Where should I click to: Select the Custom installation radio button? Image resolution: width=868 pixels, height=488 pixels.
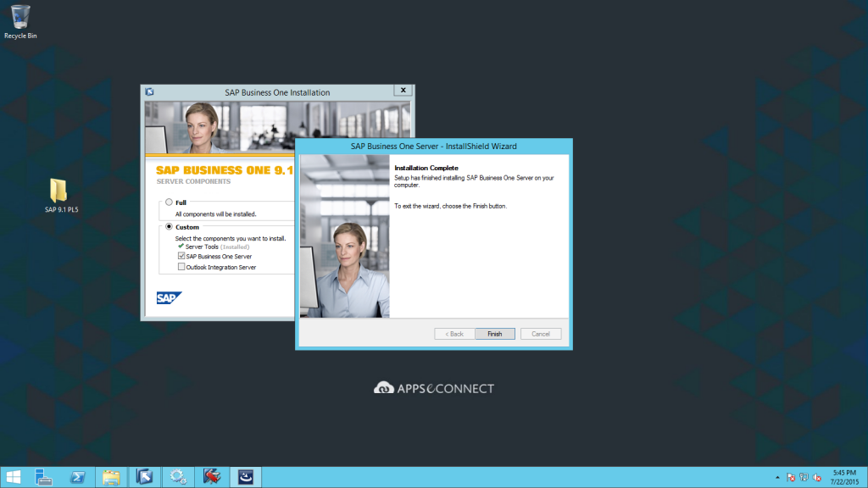169,227
